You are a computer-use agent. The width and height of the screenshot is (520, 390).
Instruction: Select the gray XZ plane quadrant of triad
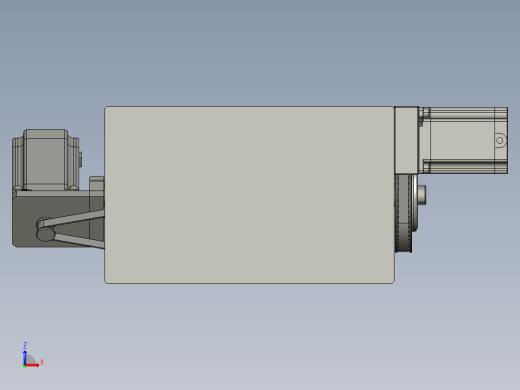click(x=30, y=359)
